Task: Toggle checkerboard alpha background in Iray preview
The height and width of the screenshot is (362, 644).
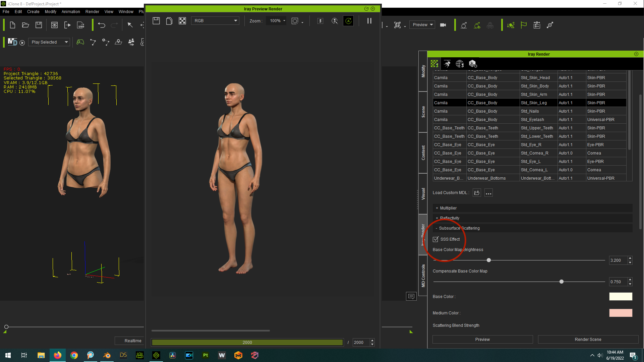Action: point(182,21)
